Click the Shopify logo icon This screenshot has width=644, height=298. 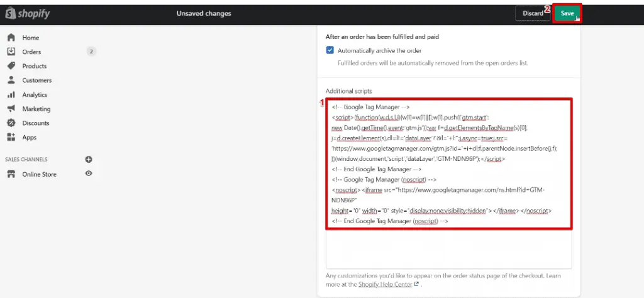pos(11,14)
